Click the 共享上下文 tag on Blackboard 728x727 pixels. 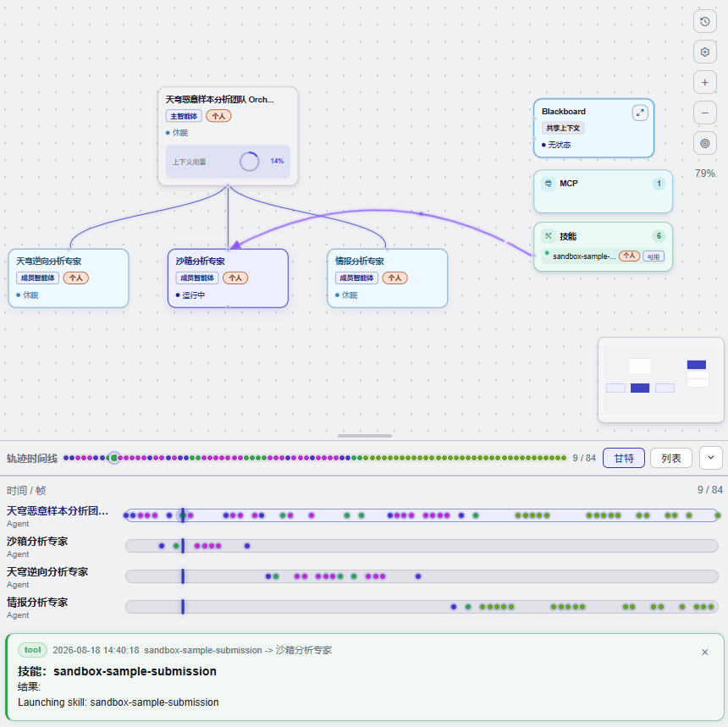tap(563, 128)
